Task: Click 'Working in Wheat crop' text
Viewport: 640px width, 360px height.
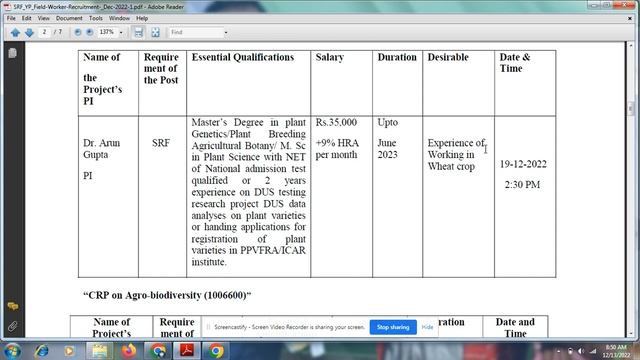Action: (x=451, y=160)
